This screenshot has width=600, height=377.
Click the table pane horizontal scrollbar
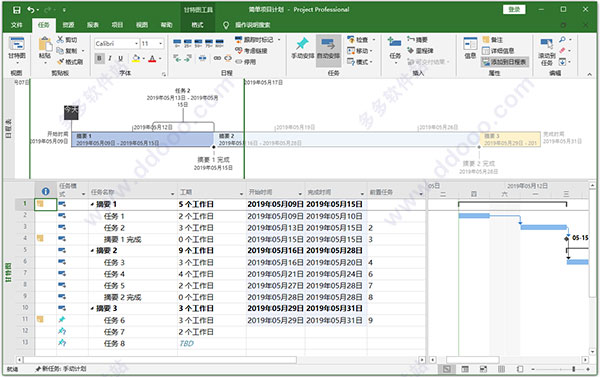pyautogui.click(x=160, y=360)
